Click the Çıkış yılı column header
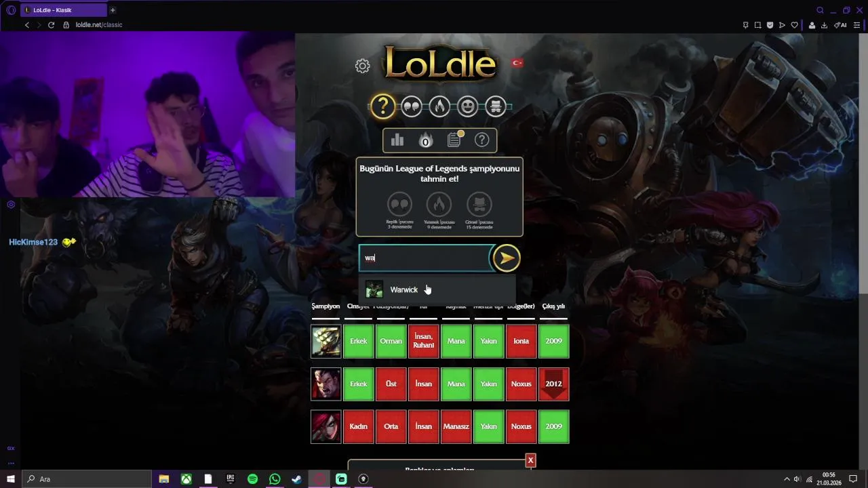Viewport: 868px width, 488px height. coord(553,306)
